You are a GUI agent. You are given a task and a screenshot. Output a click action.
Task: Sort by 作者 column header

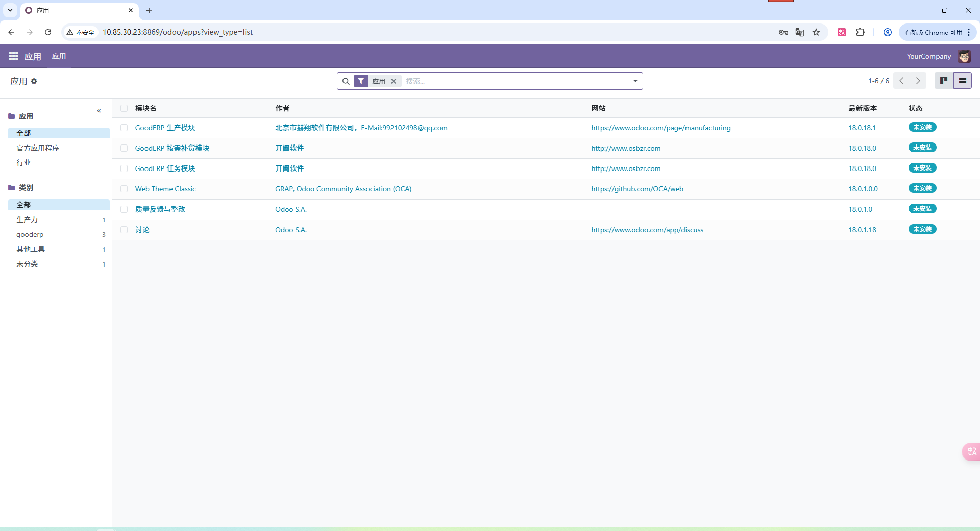tap(282, 108)
